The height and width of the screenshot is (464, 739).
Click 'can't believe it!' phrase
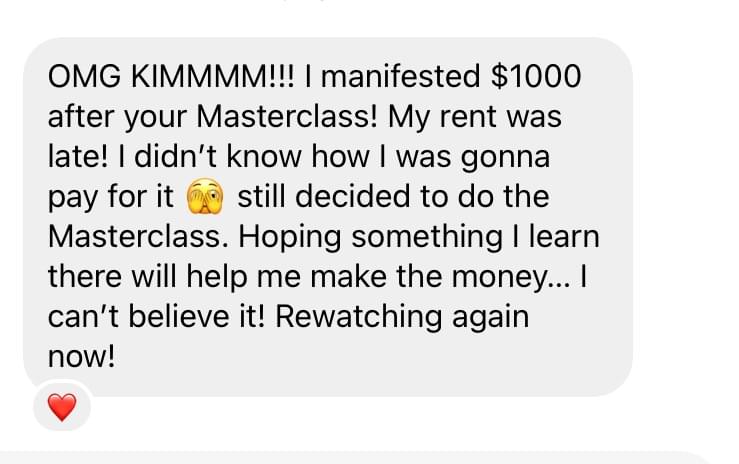[x=156, y=317]
